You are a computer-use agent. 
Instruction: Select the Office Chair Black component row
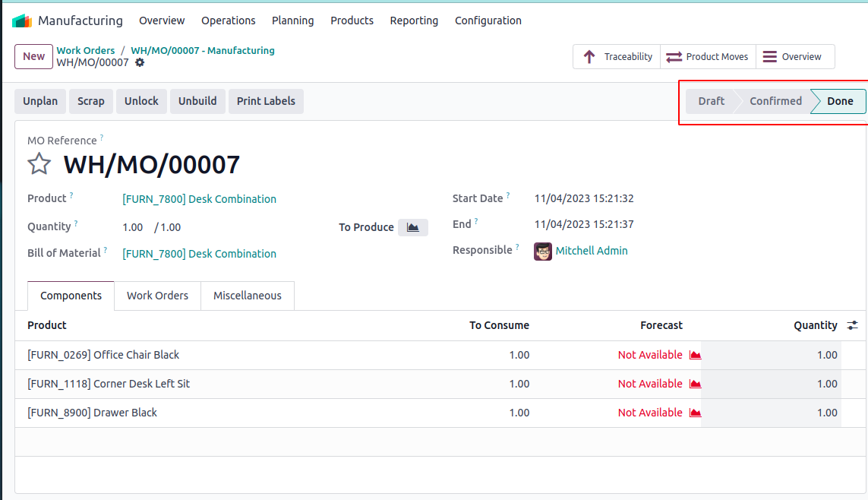point(440,355)
